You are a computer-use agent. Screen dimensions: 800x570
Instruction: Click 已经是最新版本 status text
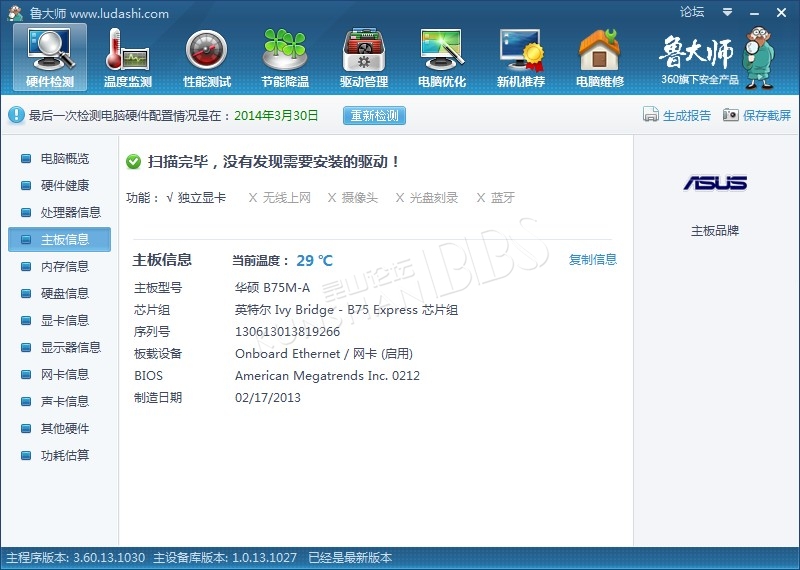coord(350,558)
